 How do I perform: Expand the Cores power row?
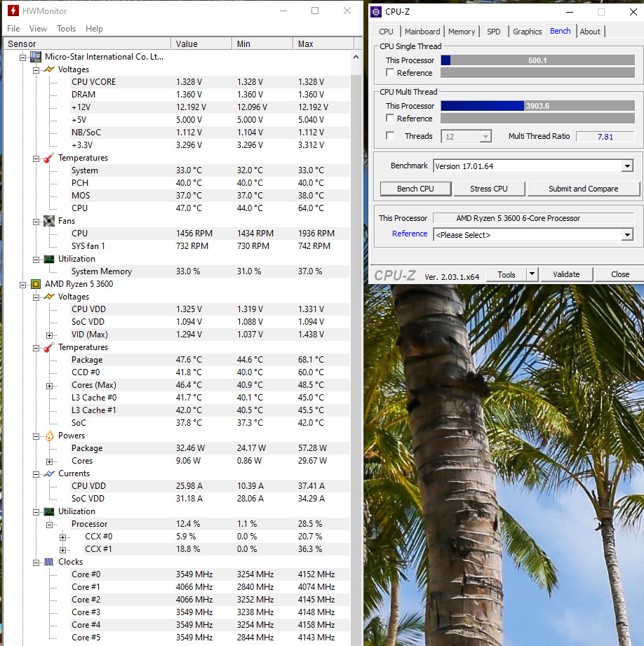point(49,462)
